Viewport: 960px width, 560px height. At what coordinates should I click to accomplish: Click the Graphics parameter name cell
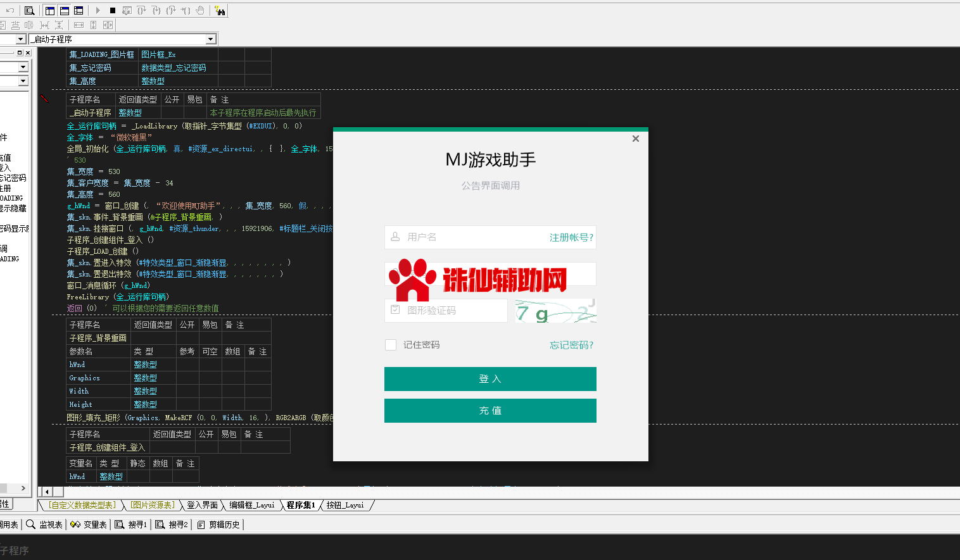coord(98,378)
